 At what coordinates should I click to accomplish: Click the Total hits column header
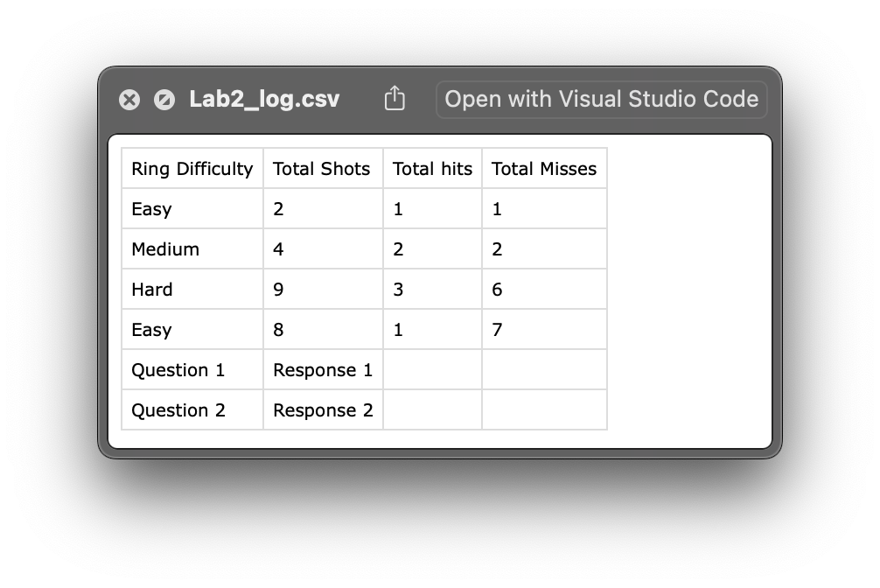[x=432, y=169]
